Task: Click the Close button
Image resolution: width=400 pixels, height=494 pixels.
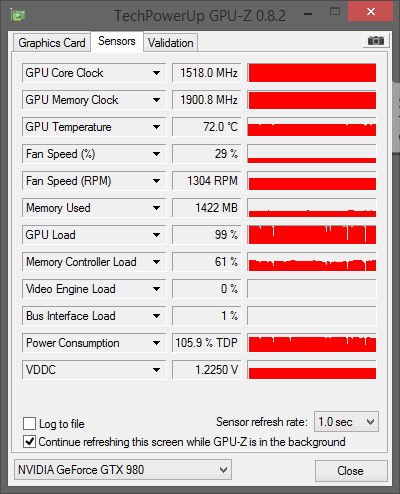Action: click(351, 471)
